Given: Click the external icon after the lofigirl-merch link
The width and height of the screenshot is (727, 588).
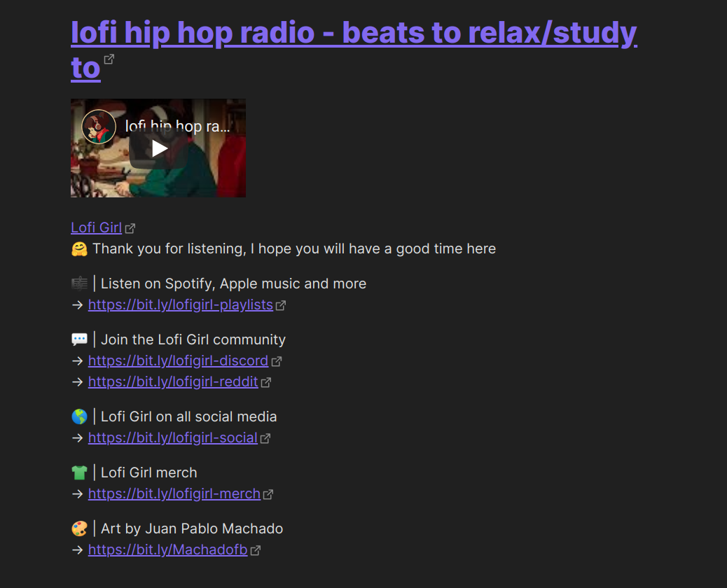Looking at the screenshot, I should 268,495.
